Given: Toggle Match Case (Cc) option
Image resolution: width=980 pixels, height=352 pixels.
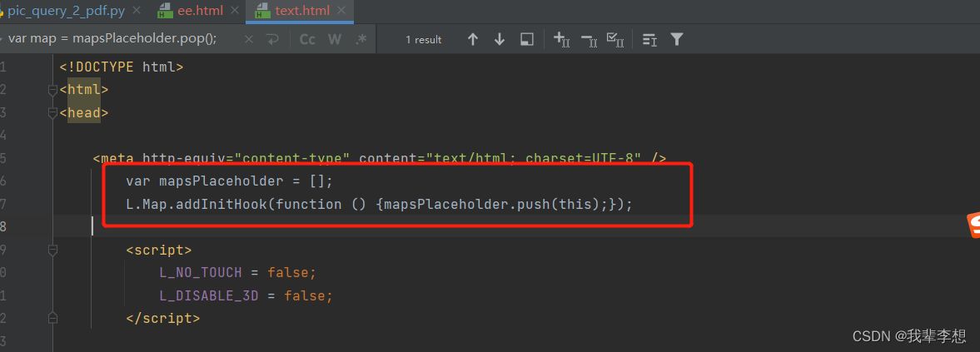Looking at the screenshot, I should pyautogui.click(x=307, y=39).
